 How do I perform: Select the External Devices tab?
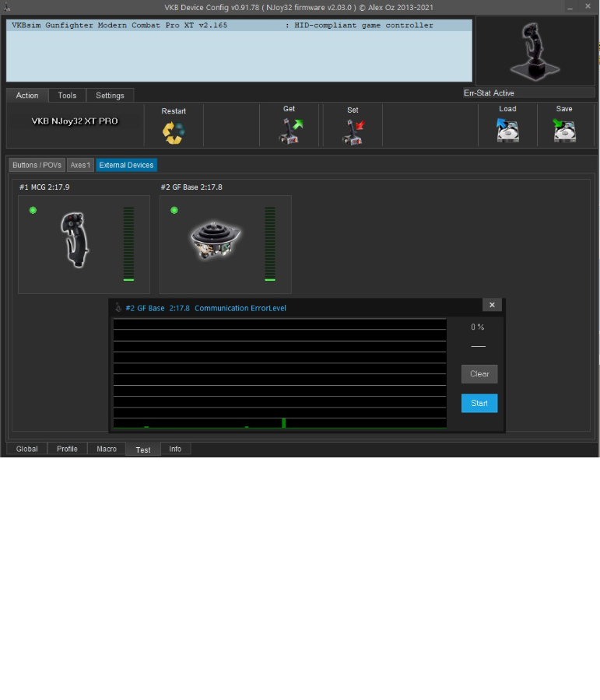point(126,165)
